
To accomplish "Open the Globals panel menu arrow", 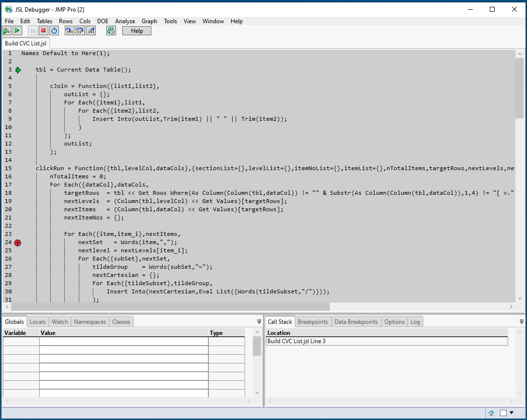I will 259,320.
